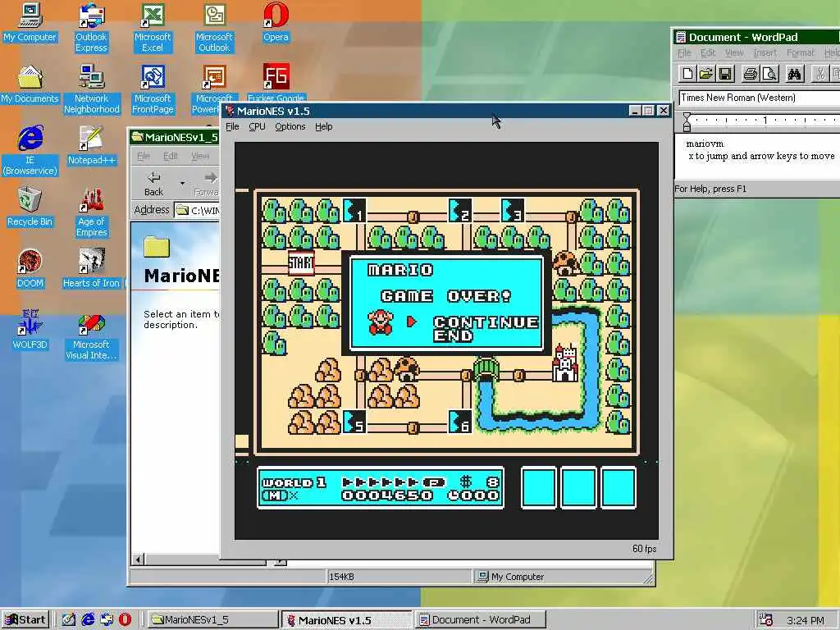Click the Address field in the folder window
Viewport: 840px width, 630px height.
pyautogui.click(x=197, y=210)
